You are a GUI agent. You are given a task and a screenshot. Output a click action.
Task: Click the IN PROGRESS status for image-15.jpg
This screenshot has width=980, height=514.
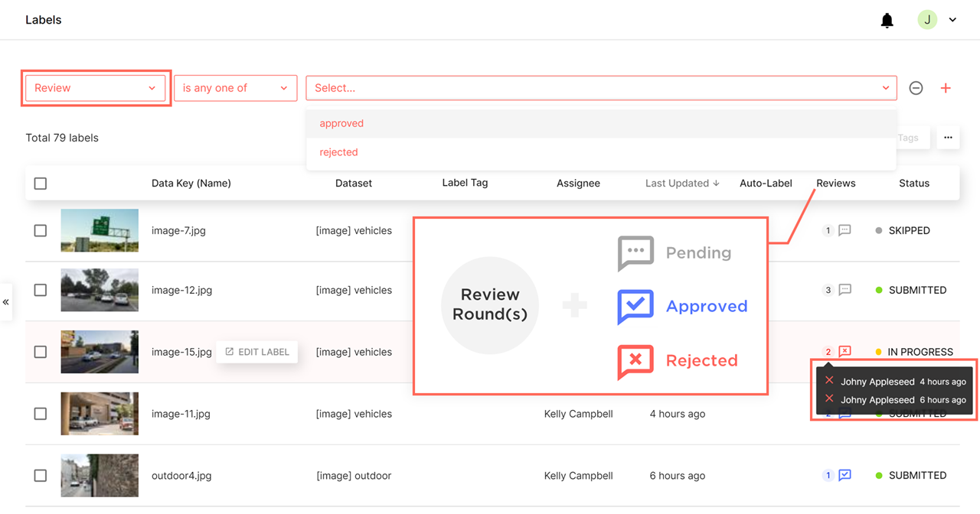click(x=914, y=352)
